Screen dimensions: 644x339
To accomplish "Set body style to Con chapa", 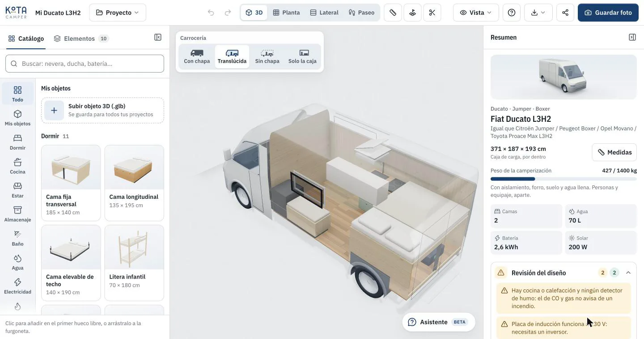I will 197,57.
